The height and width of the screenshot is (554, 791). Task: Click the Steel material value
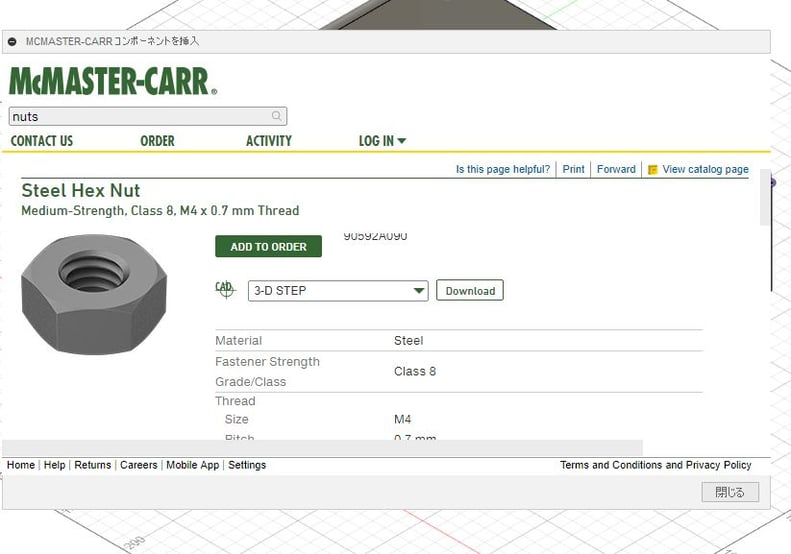(x=409, y=341)
